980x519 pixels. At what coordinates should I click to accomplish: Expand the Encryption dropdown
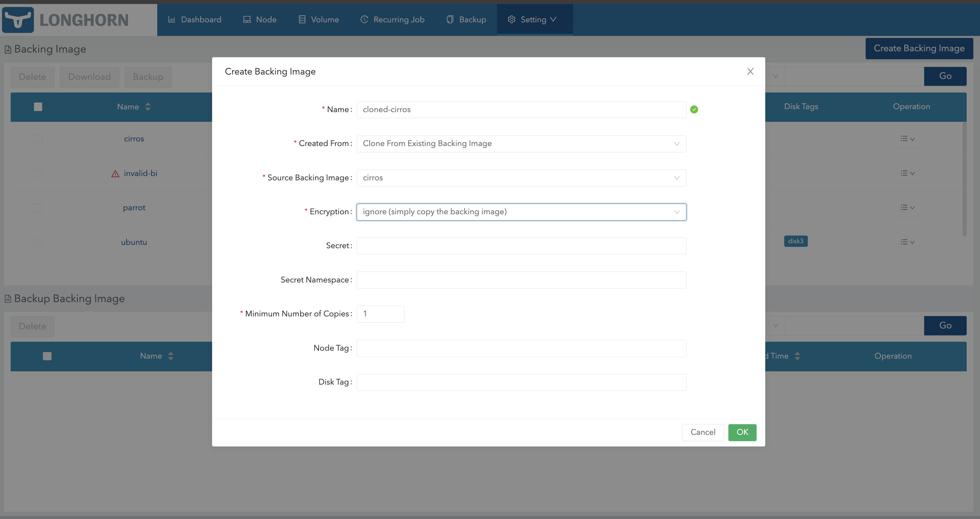tap(521, 212)
